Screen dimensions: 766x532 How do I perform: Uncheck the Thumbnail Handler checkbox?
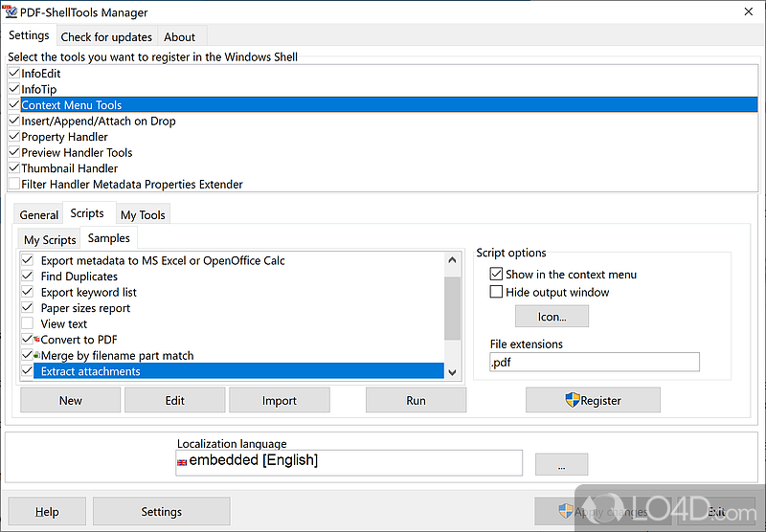point(14,167)
